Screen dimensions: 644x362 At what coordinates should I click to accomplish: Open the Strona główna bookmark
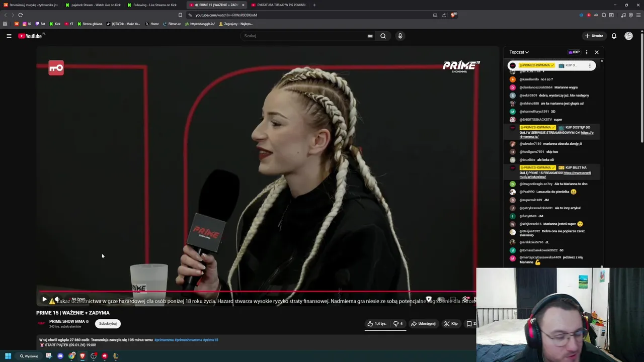point(89,24)
